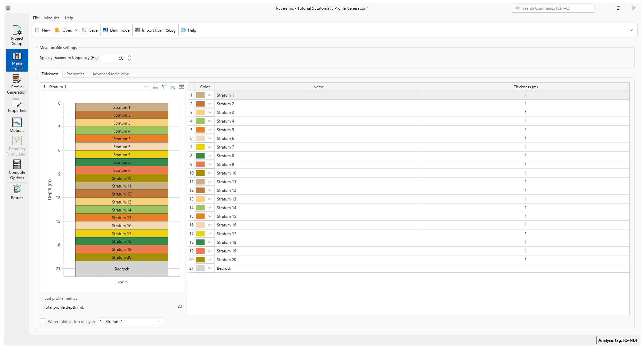Image resolution: width=644 pixels, height=349 pixels.
Task: Open the File menu
Action: pyautogui.click(x=36, y=18)
